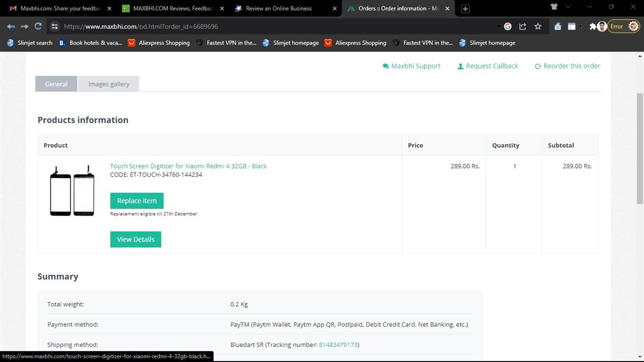Click the 0.2 Kg weight value
This screenshot has height=362, width=644.
[239, 304]
